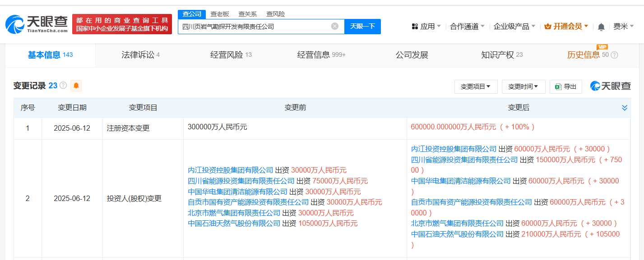Switch to 知识产权 tab

click(502, 55)
